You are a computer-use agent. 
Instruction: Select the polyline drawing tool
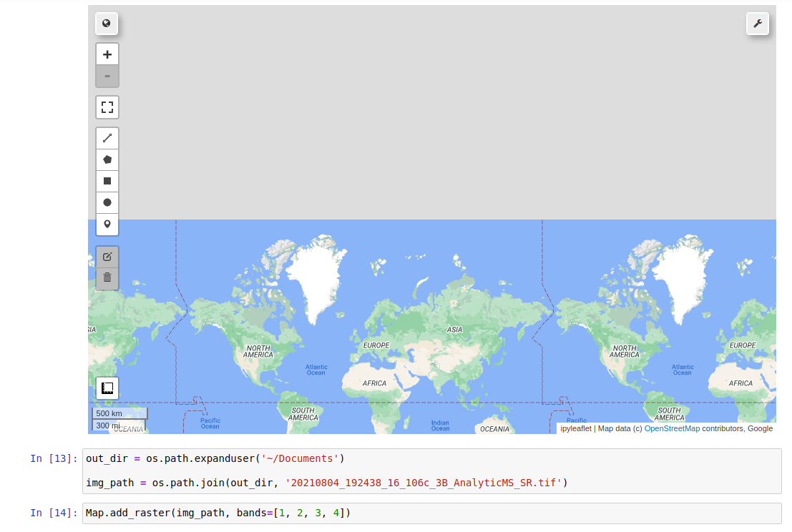(107, 137)
